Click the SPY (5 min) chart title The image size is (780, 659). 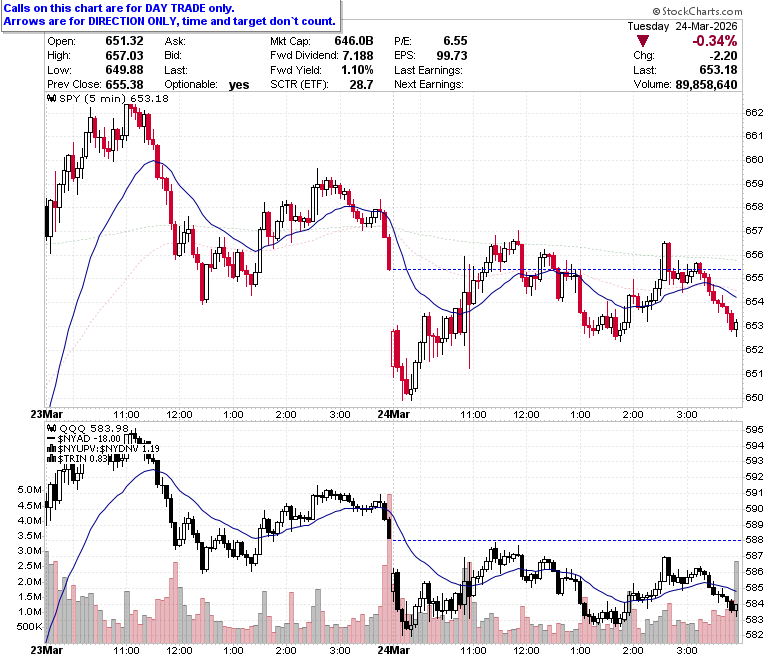point(91,98)
